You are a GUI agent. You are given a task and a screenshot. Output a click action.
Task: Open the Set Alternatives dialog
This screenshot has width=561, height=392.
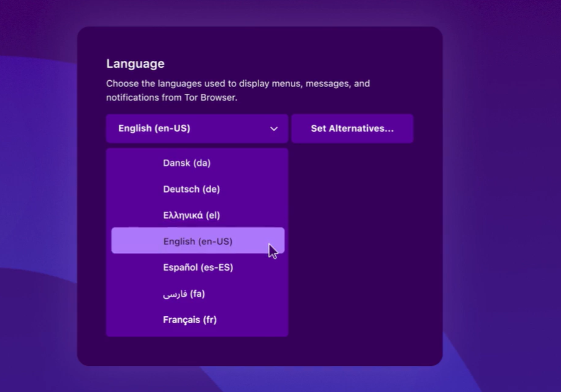(x=352, y=129)
